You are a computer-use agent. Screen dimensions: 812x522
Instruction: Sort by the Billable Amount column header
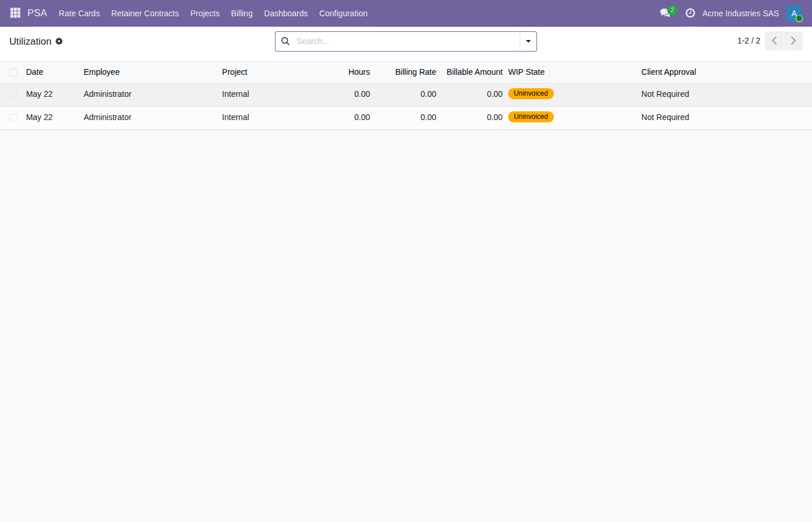474,72
